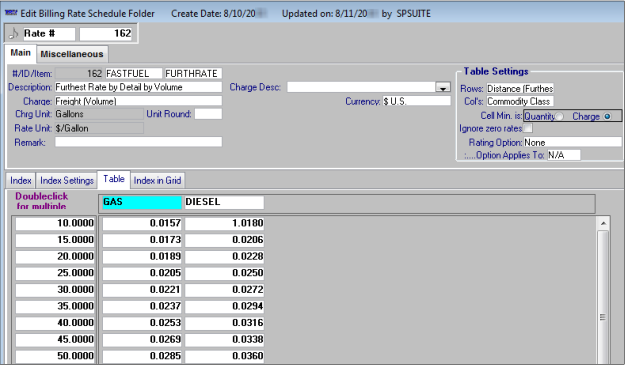The height and width of the screenshot is (365, 626).
Task: Click GAS rate cell 0.0269
Action: [142, 339]
